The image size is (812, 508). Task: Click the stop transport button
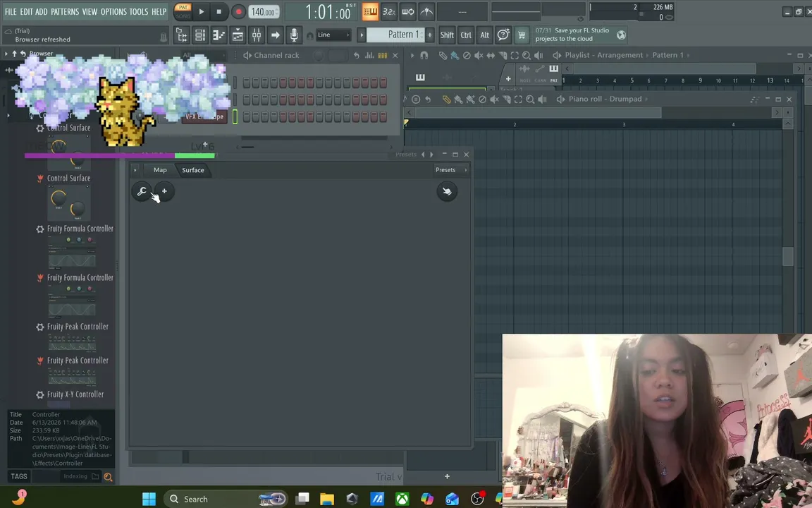(219, 11)
